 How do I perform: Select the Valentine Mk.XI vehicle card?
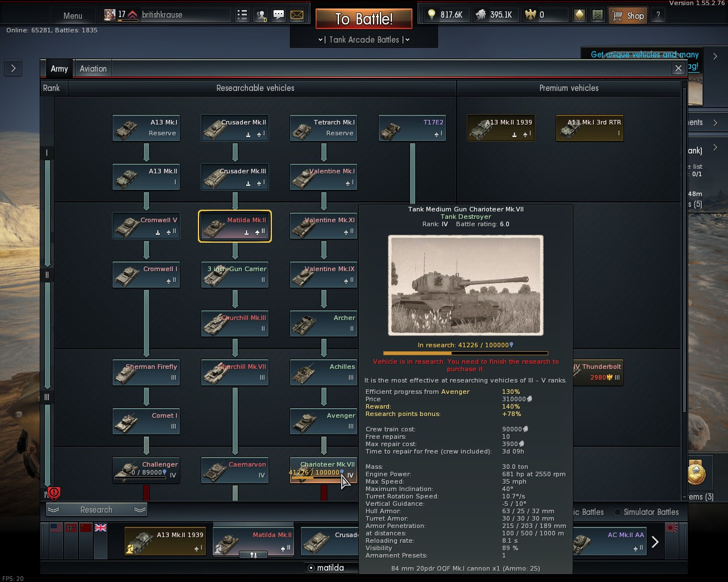coord(324,226)
